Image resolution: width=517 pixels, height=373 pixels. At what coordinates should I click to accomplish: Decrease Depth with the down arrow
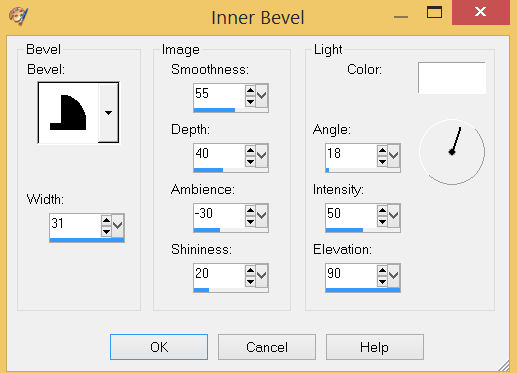(x=250, y=162)
